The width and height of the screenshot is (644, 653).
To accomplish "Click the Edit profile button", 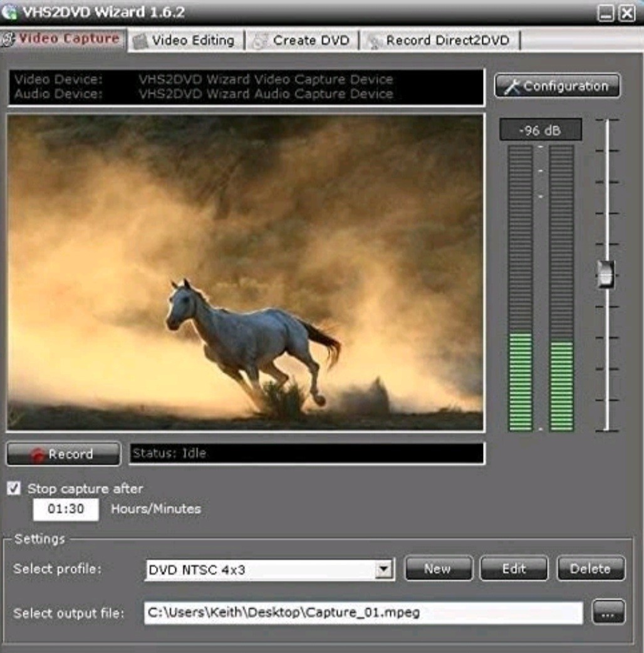I will 514,568.
